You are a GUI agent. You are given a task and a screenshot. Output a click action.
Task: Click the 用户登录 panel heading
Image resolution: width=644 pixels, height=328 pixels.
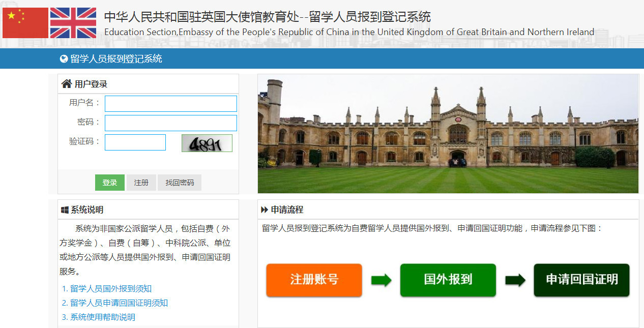pyautogui.click(x=91, y=84)
